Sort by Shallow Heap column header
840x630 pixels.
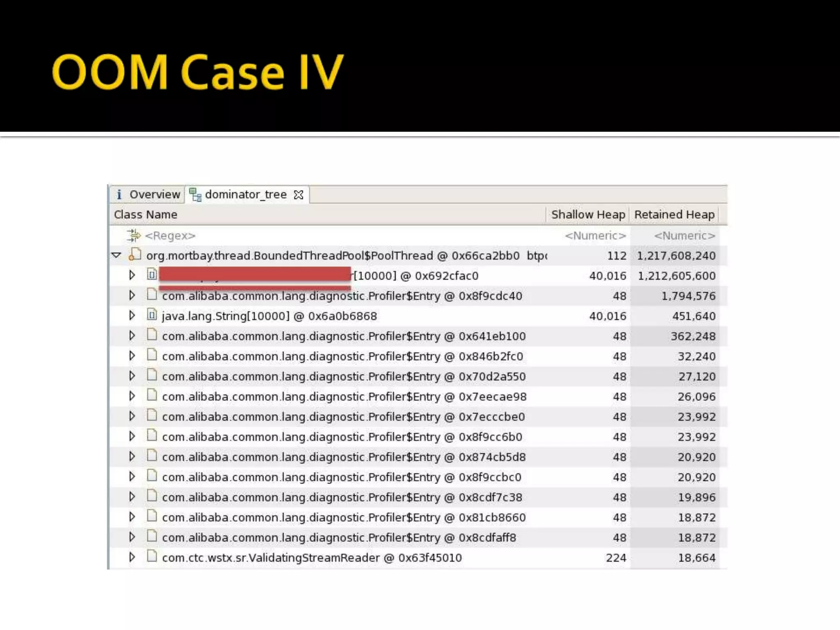pyautogui.click(x=587, y=215)
